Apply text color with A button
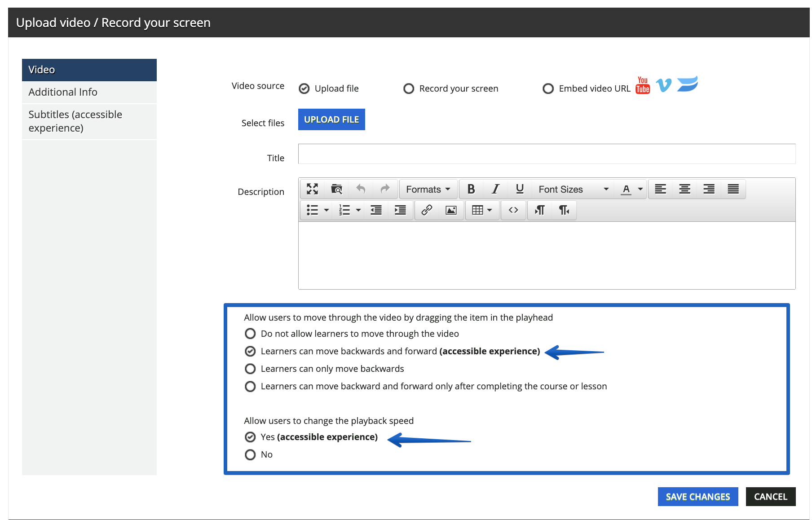This screenshot has width=812, height=520. pyautogui.click(x=626, y=189)
